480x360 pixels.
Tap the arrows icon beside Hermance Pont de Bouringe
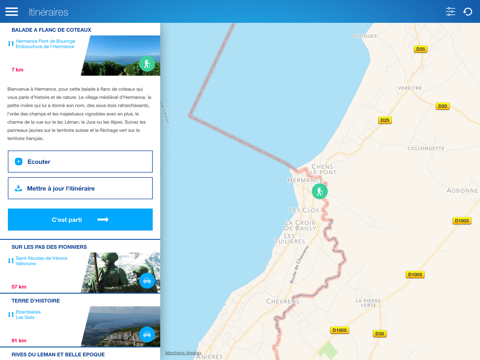[x=11, y=44]
